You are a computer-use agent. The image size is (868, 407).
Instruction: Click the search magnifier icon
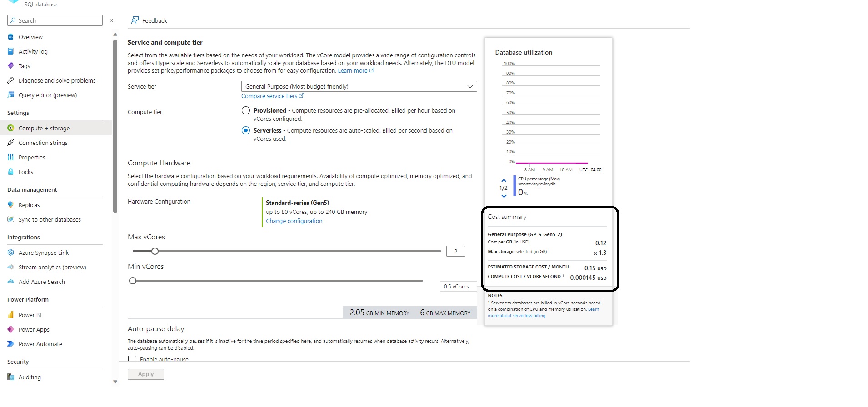pos(13,20)
